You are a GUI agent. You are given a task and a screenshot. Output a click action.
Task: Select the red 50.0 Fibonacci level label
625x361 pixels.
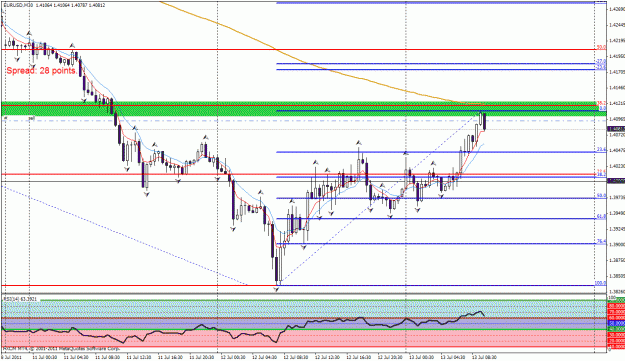[x=601, y=47]
